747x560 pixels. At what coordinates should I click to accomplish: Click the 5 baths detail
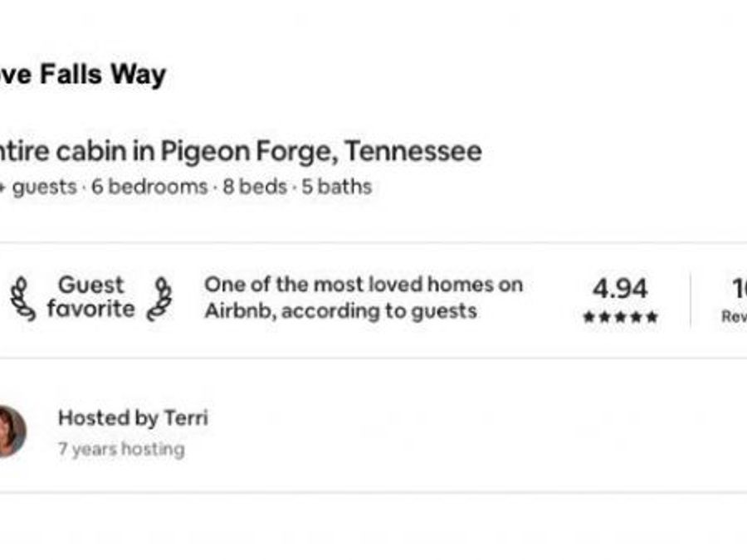(337, 187)
